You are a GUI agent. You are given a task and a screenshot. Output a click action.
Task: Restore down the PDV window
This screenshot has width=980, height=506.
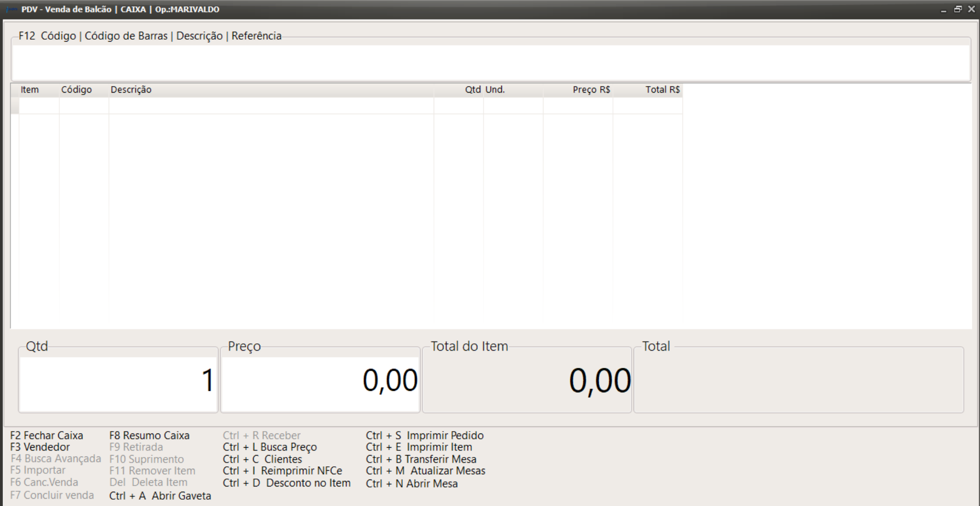pyautogui.click(x=957, y=9)
